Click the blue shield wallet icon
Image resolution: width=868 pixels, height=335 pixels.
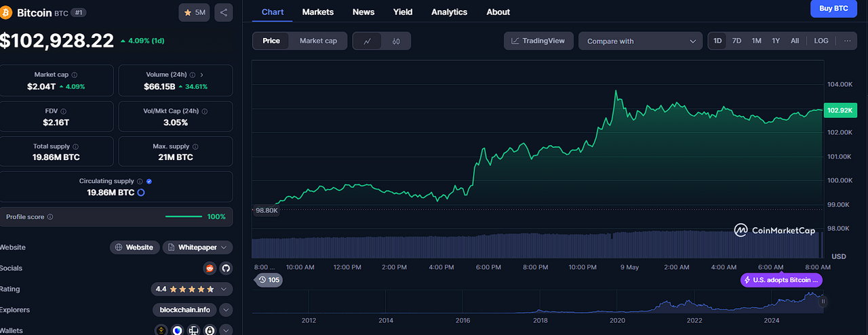tap(178, 331)
